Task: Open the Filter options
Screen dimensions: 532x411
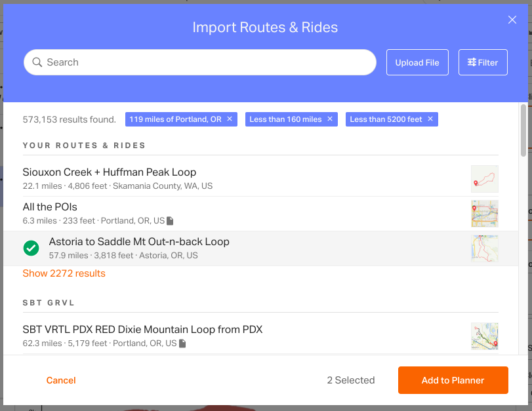Action: [483, 62]
